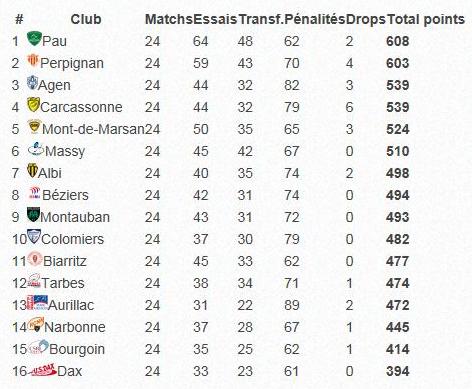Viewport: 472px width, 389px height.
Task: Click the Drops column header
Action: click(x=366, y=20)
